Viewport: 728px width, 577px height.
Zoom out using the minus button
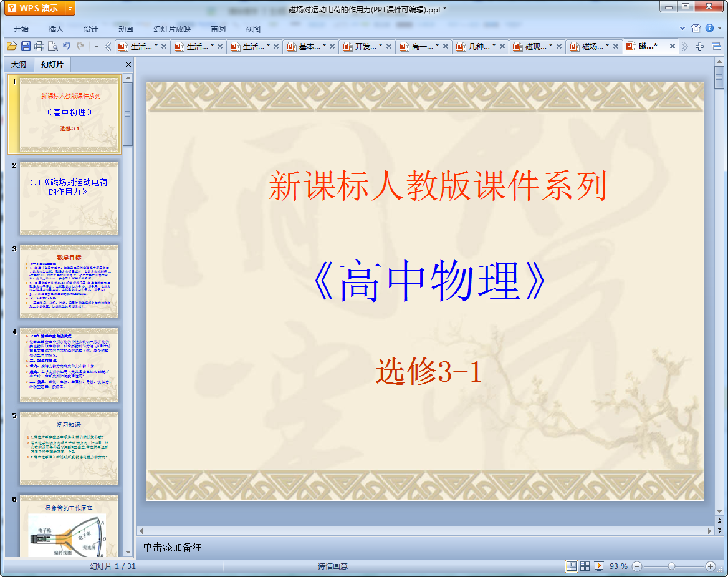(x=636, y=566)
